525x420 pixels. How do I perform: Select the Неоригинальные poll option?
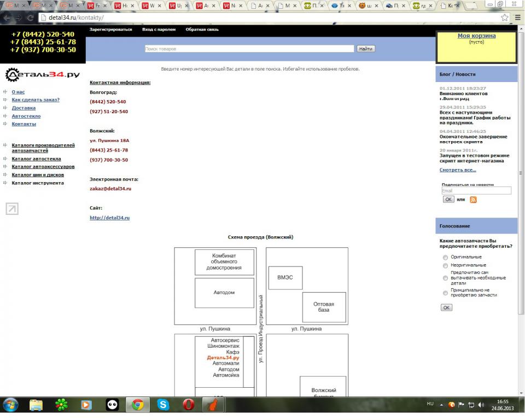445,265
